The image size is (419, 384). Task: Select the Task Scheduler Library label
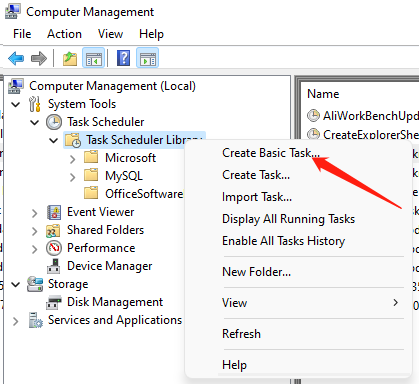[144, 140]
